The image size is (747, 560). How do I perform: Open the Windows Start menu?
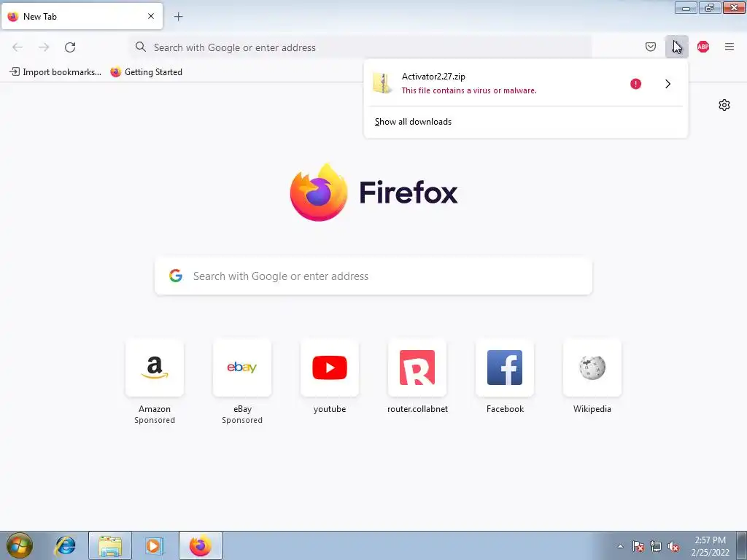(20, 545)
